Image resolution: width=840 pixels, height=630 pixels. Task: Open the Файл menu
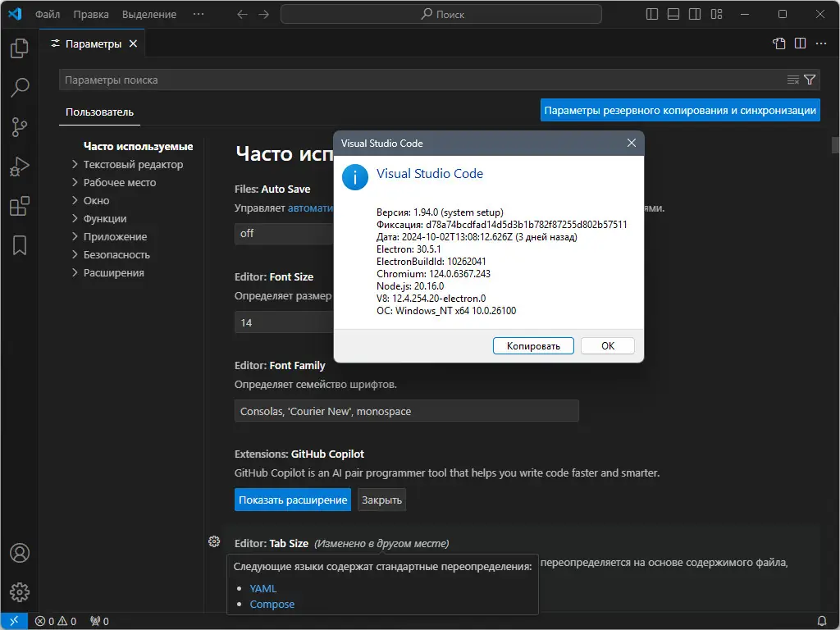tap(47, 14)
